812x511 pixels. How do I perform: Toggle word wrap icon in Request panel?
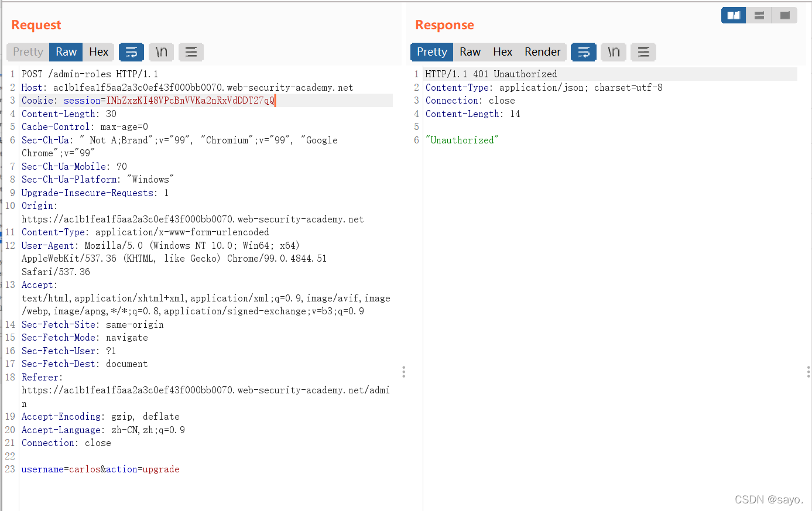click(131, 52)
